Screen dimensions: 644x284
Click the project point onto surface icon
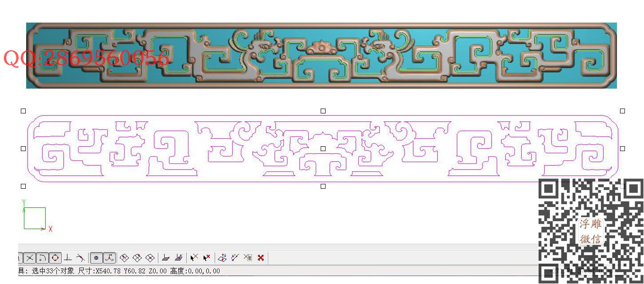click(x=222, y=257)
